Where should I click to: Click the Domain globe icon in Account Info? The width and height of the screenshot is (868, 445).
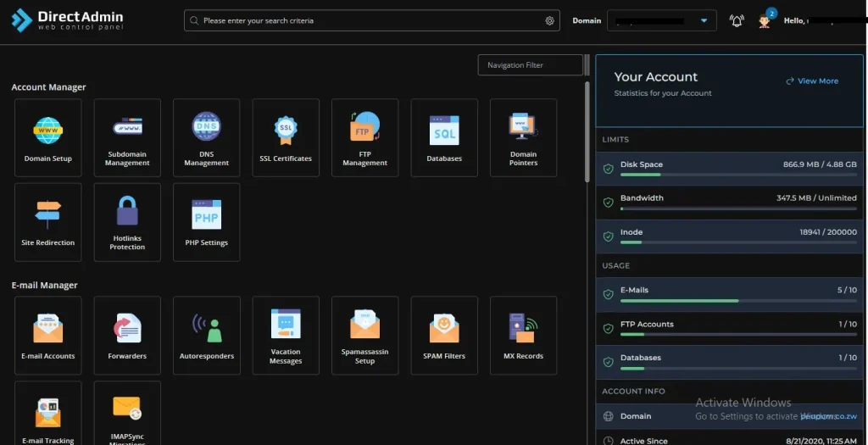click(x=608, y=416)
